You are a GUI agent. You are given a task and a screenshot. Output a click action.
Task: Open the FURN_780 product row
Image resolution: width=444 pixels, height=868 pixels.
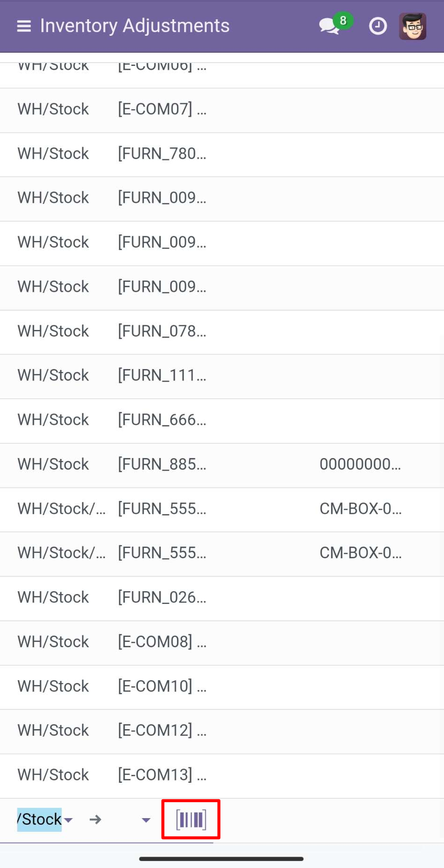coord(222,154)
